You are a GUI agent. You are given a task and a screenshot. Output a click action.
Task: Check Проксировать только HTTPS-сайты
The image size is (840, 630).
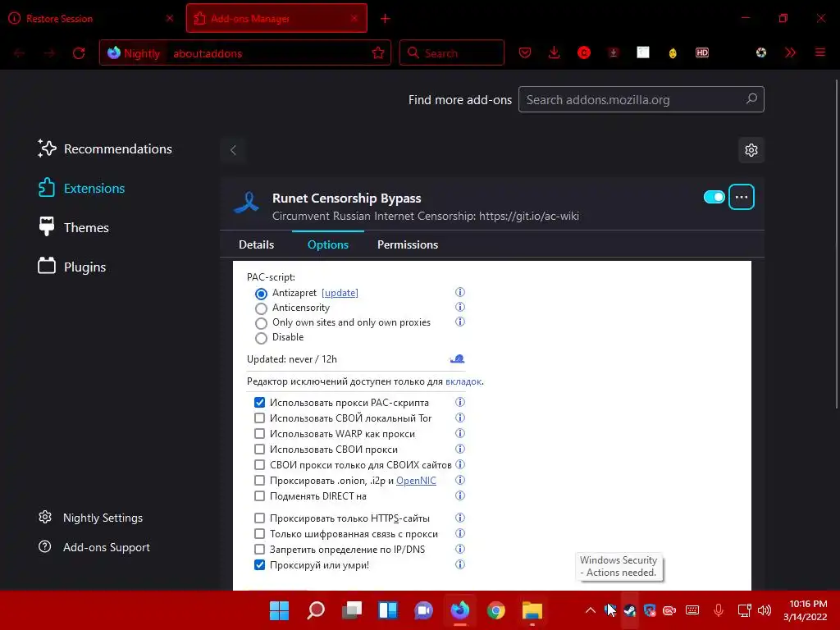coord(259,518)
